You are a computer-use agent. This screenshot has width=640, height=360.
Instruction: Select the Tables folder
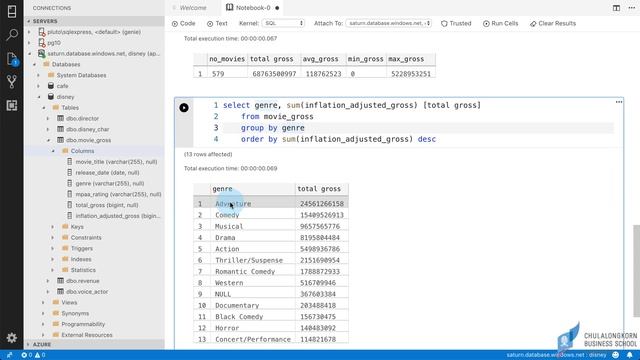(x=70, y=108)
